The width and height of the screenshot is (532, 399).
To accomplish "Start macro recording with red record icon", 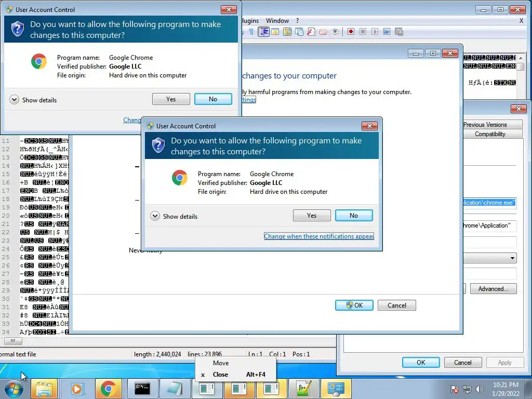I will (351, 32).
